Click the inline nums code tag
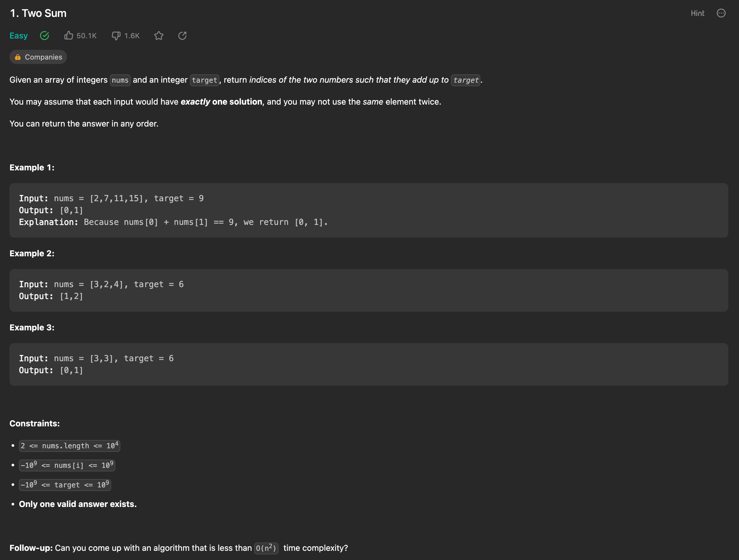The width and height of the screenshot is (739, 560). click(120, 80)
